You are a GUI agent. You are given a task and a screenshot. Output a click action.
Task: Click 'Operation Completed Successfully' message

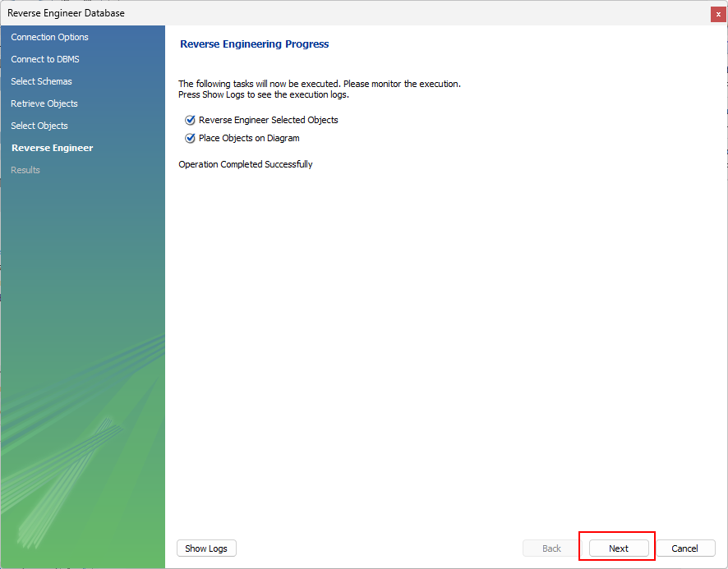246,164
